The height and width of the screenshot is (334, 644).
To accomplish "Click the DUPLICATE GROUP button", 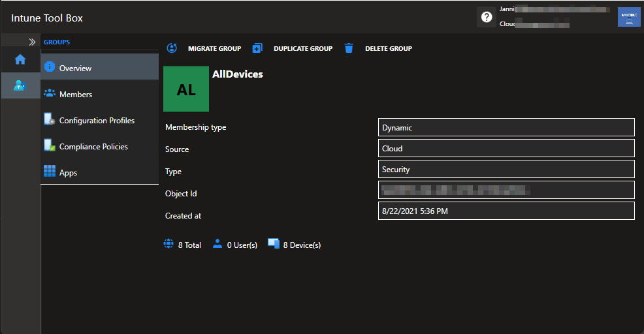I will coord(303,48).
